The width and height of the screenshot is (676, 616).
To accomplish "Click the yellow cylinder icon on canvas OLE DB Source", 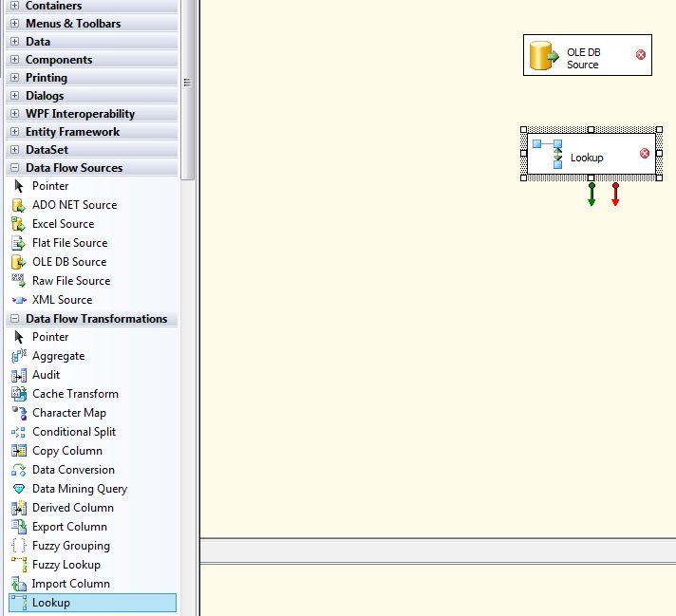I will (x=544, y=56).
